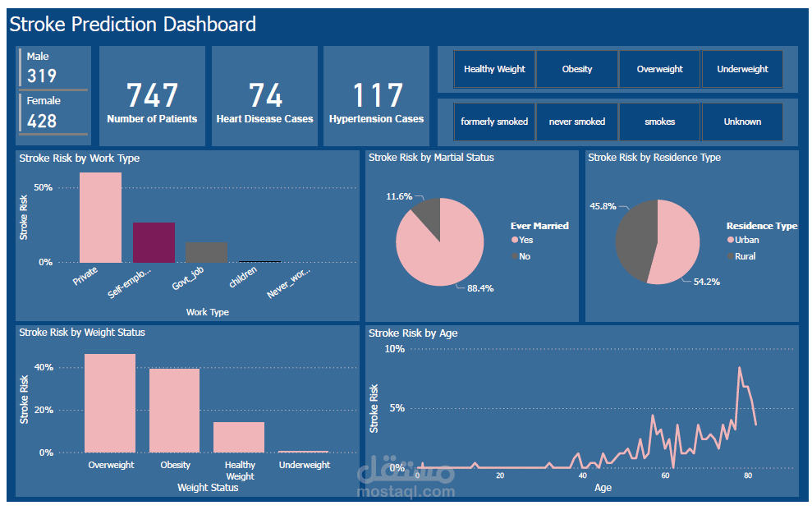The width and height of the screenshot is (812, 510).
Task: Filter by the Obesity slicer button
Action: [577, 69]
